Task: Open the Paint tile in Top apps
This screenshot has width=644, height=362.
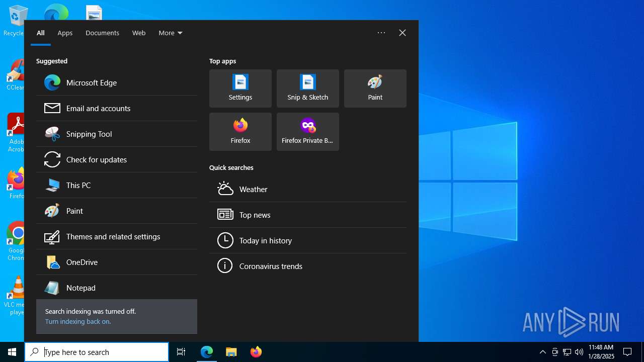Action: (x=375, y=88)
